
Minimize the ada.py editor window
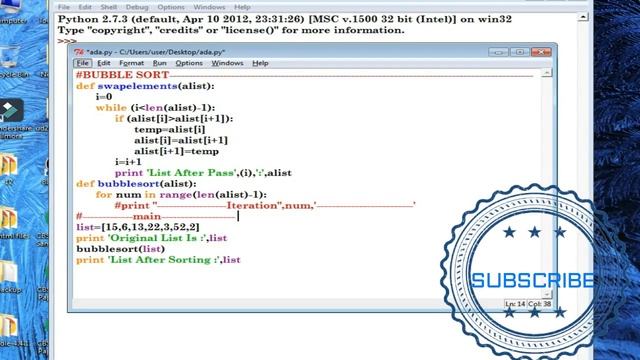pyautogui.click(x=498, y=52)
